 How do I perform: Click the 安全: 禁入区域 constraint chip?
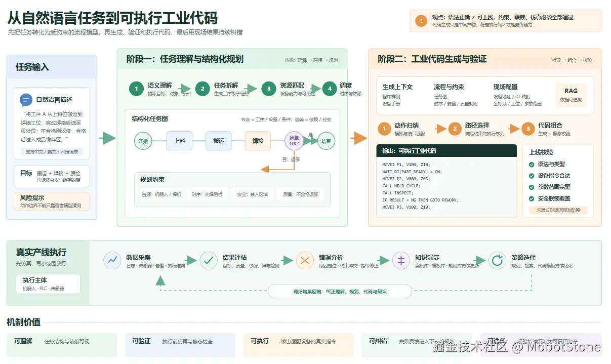pos(252,194)
